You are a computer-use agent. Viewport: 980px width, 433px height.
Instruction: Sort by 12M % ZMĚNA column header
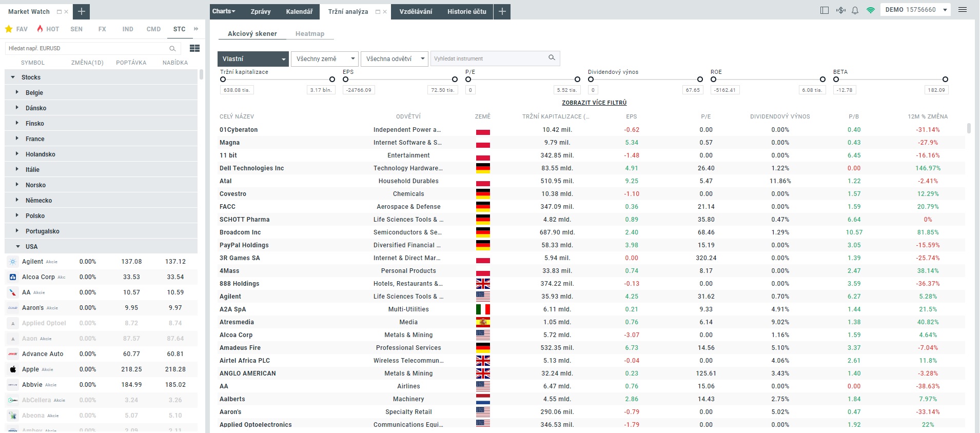pos(928,116)
